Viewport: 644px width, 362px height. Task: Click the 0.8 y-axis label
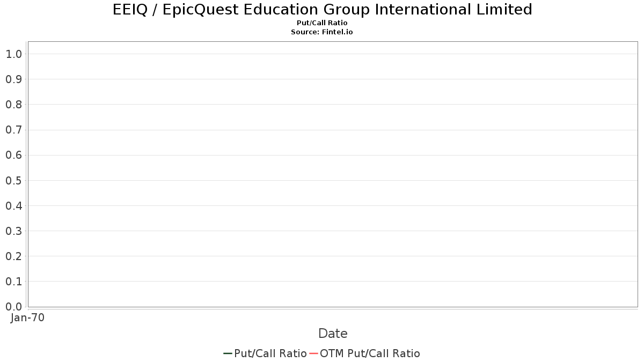click(x=14, y=105)
